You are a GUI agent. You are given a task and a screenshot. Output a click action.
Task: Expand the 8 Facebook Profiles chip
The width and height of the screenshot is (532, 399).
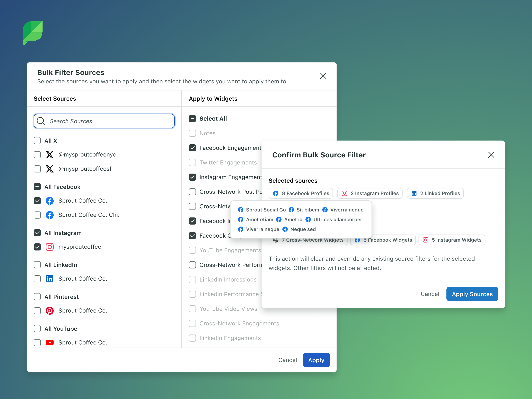(301, 193)
